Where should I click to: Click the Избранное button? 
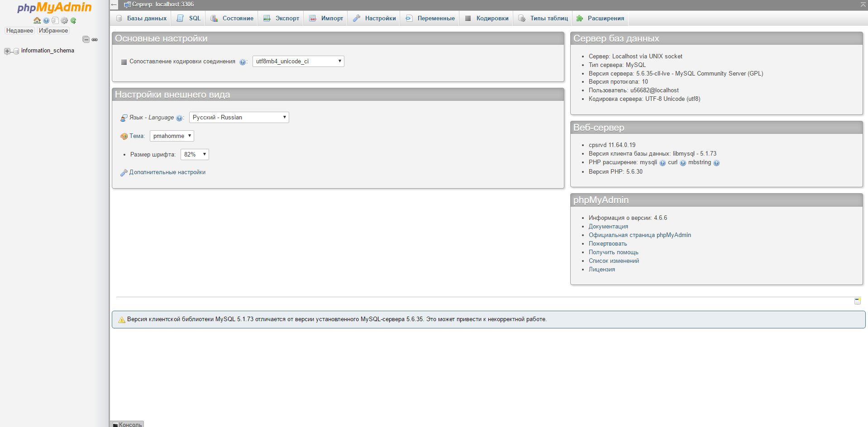click(53, 31)
